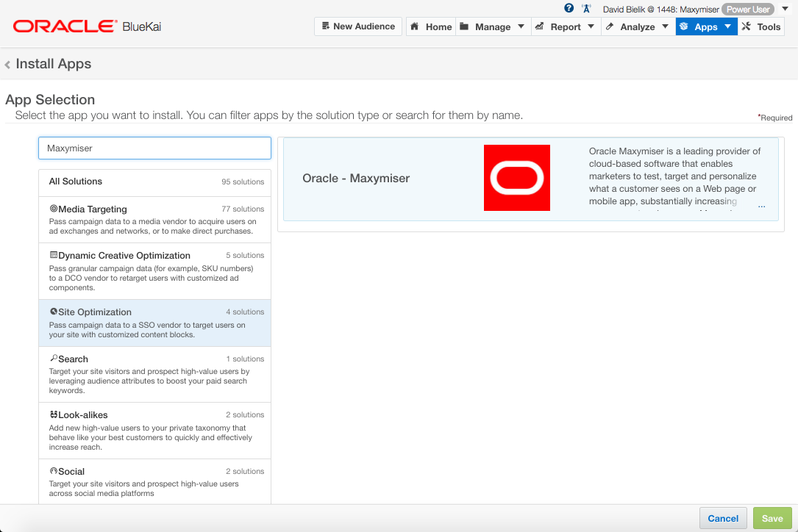
Task: Click the Tools wrench icon
Action: 746,26
